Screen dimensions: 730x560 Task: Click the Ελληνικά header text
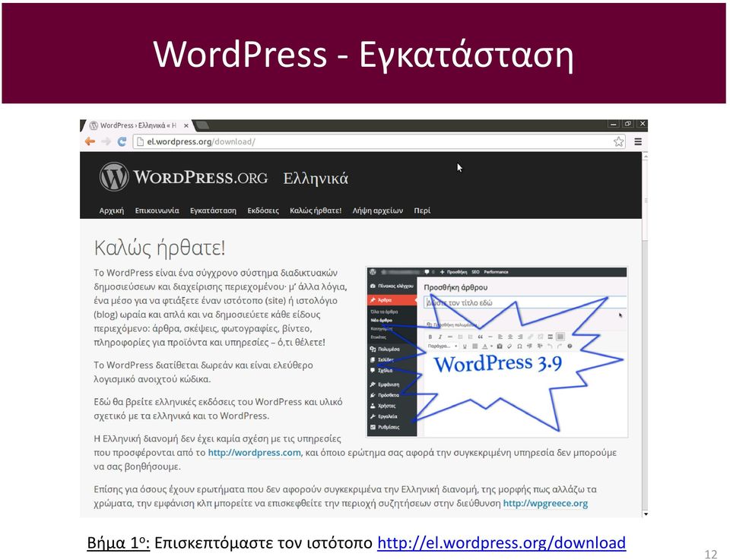point(316,179)
